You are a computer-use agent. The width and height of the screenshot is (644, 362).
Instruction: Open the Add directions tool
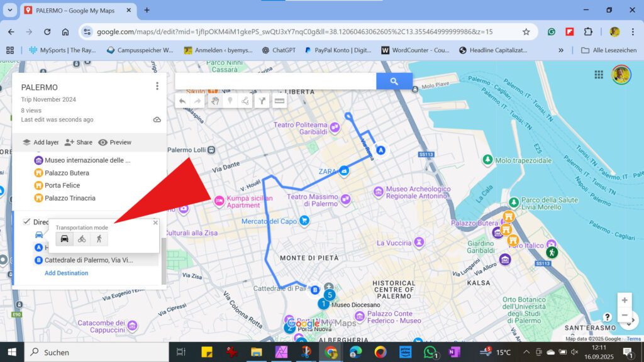[x=262, y=101]
